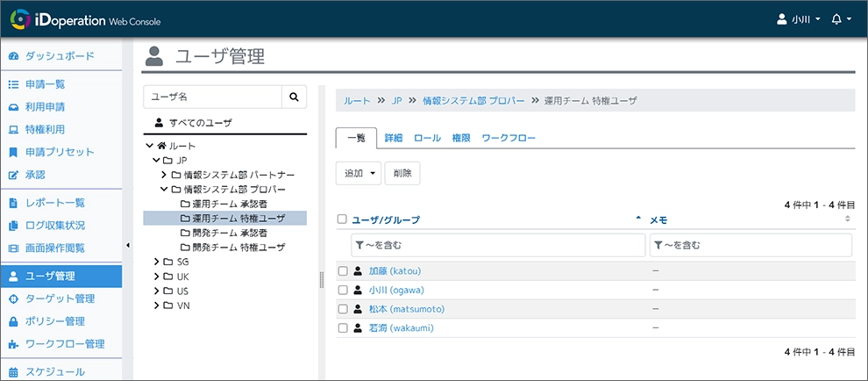The width and height of the screenshot is (868, 381).
Task: Select 運用チーム 承認者 folder
Action: tap(224, 204)
